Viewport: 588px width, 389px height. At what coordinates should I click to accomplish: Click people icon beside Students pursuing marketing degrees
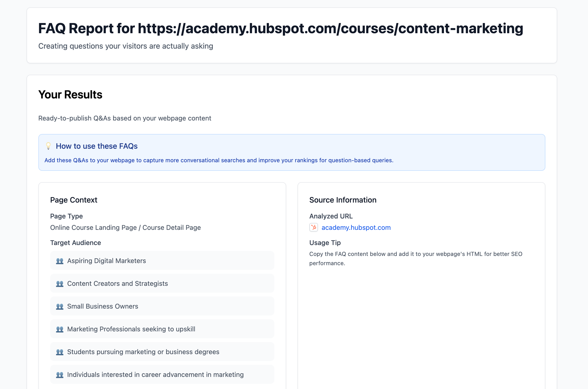[60, 352]
